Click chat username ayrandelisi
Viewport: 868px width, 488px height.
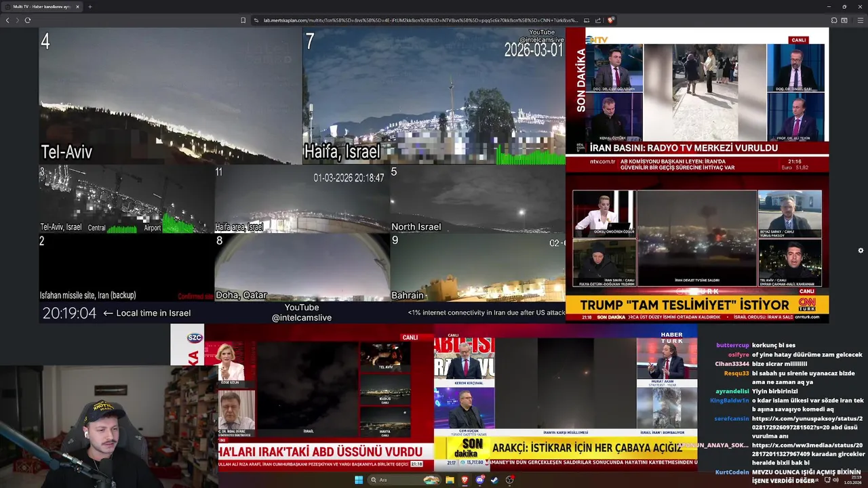[732, 391]
